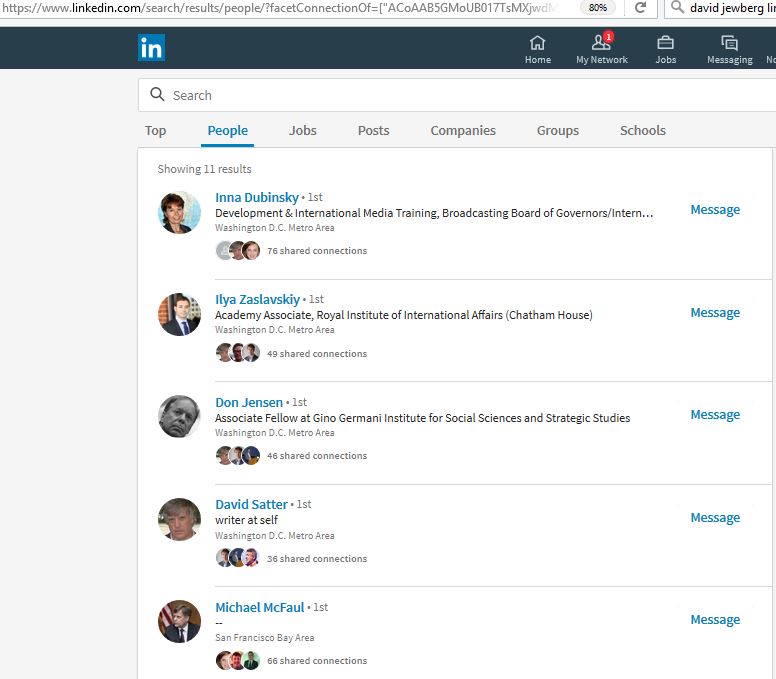Screen dimensions: 776x679
Task: Click the LinkedIn logo icon
Action: pyautogui.click(x=151, y=48)
